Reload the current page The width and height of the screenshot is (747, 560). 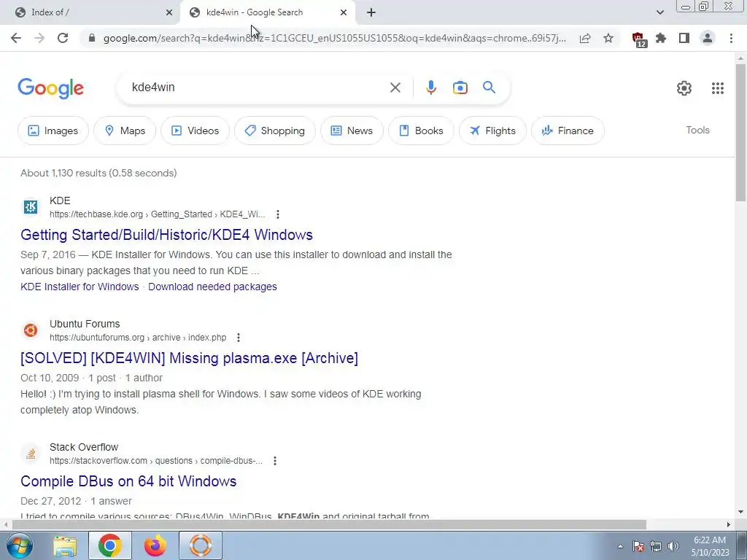click(63, 38)
